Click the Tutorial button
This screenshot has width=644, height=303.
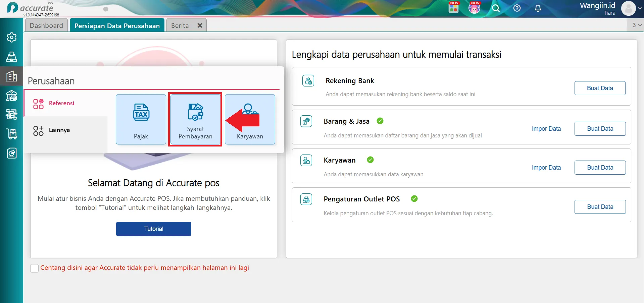coord(154,229)
